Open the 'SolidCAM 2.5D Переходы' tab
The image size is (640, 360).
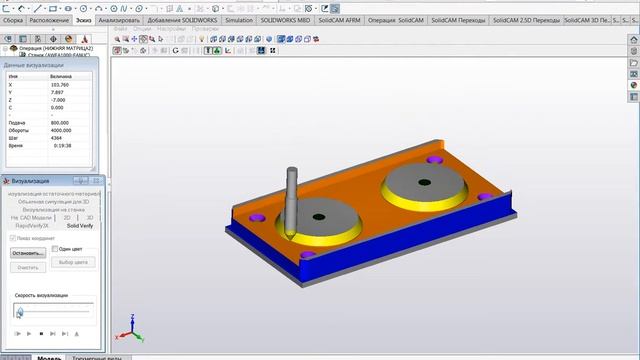point(526,20)
